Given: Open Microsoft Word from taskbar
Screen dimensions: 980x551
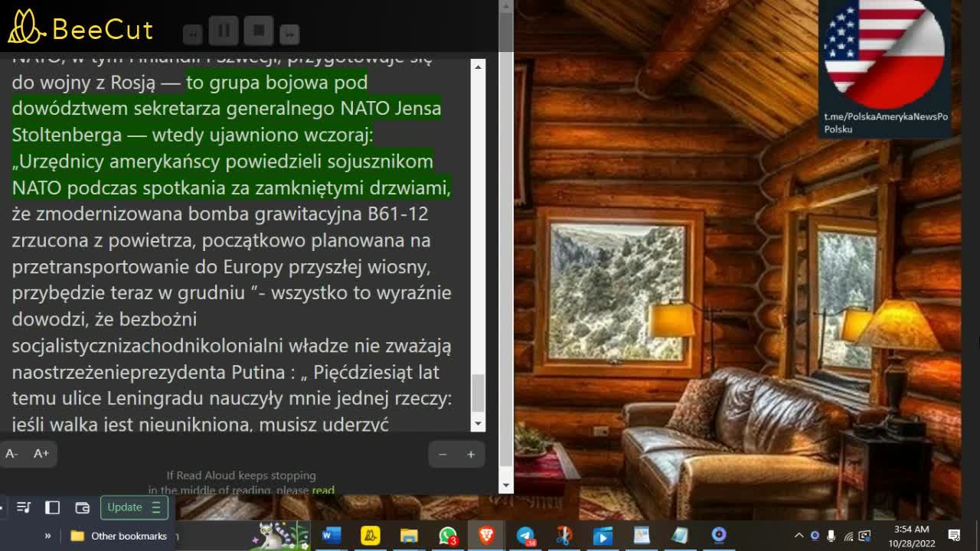Looking at the screenshot, I should (x=331, y=536).
